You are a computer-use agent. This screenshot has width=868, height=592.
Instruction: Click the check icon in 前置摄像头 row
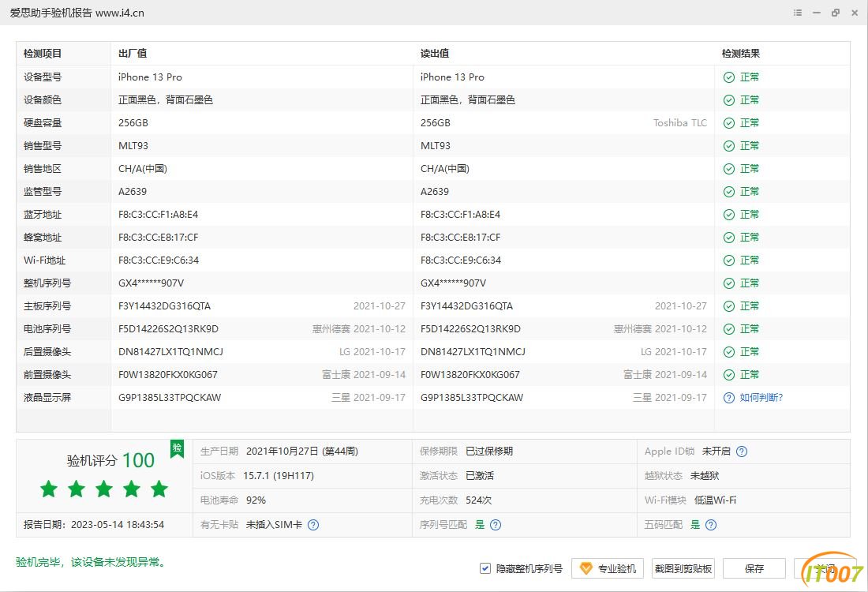729,375
